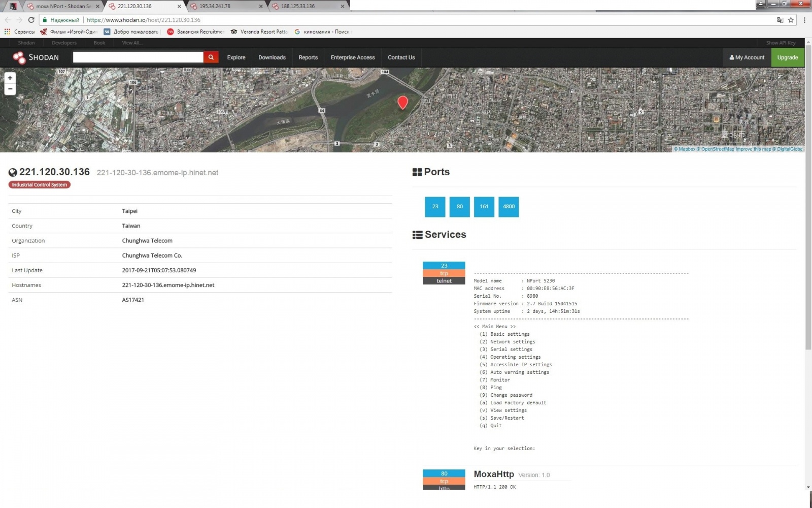Zoom out on the map
The image size is (812, 508).
[10, 89]
